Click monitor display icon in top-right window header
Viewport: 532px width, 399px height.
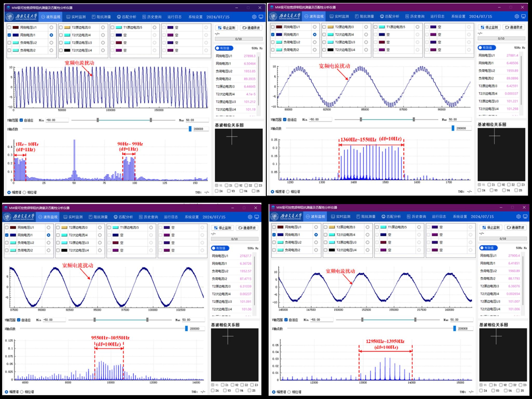tap(523, 16)
